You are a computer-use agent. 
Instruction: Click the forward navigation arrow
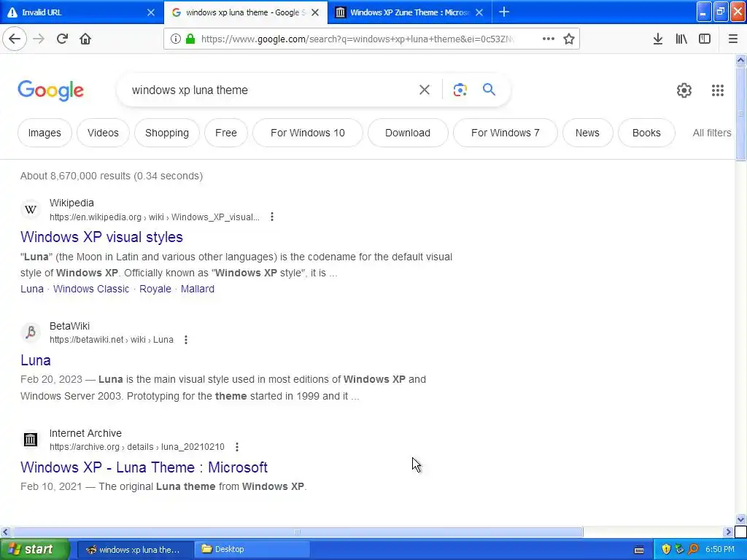39,39
